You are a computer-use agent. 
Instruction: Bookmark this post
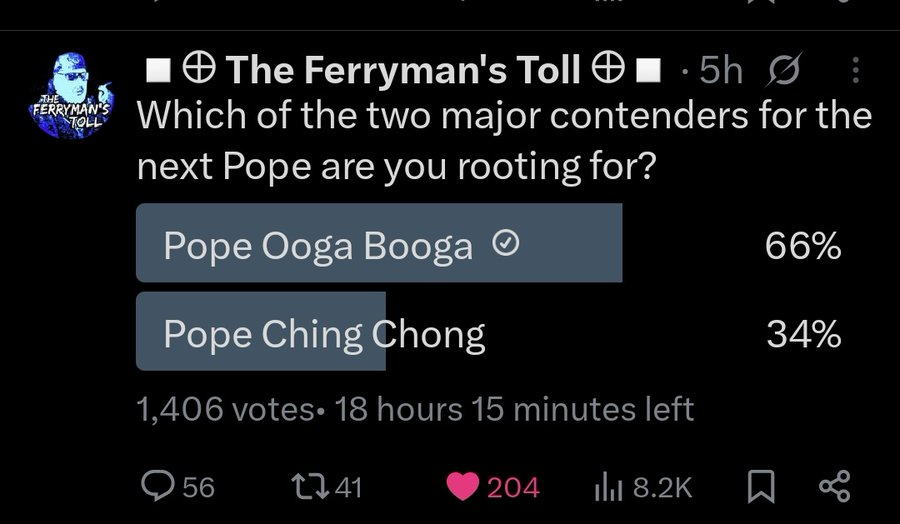click(761, 487)
